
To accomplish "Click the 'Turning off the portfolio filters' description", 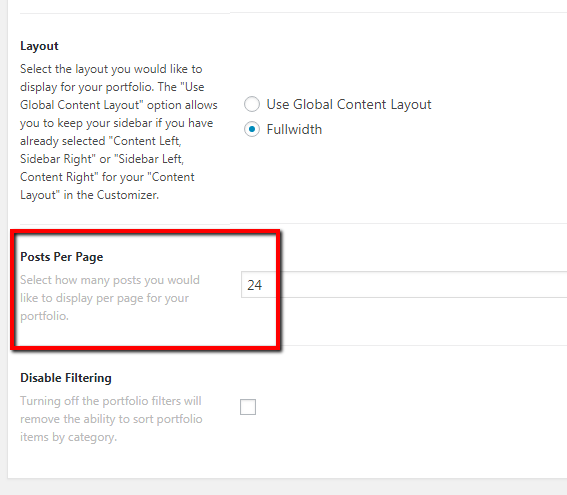I will (111, 419).
